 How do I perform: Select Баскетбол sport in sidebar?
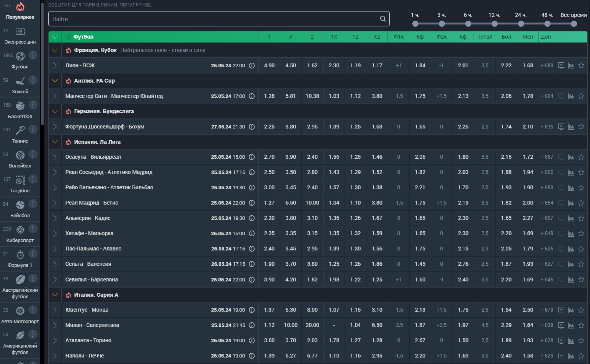(x=20, y=110)
